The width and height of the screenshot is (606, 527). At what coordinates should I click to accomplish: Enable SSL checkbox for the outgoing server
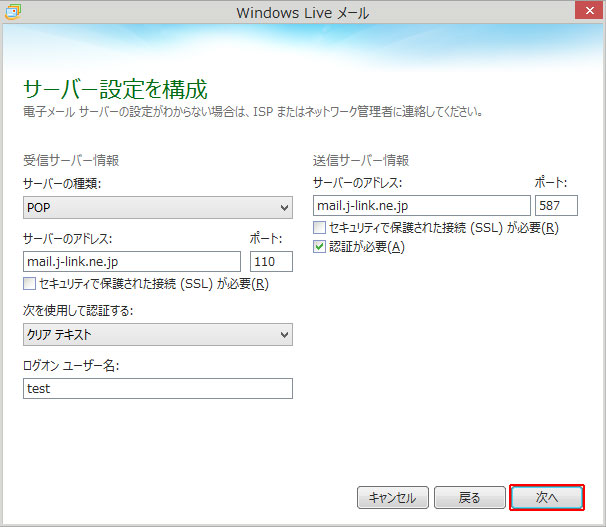pos(319,228)
